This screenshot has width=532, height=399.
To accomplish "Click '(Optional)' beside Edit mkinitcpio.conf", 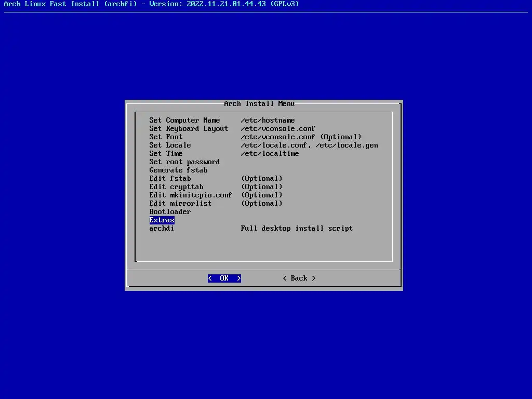I will click(x=262, y=195).
